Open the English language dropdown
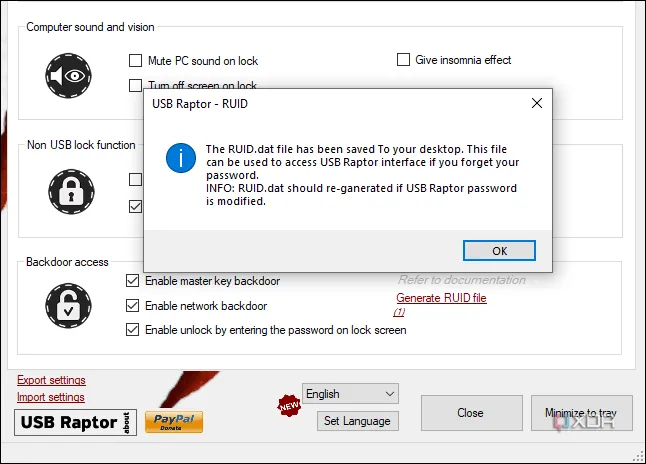646x464 pixels. [350, 394]
